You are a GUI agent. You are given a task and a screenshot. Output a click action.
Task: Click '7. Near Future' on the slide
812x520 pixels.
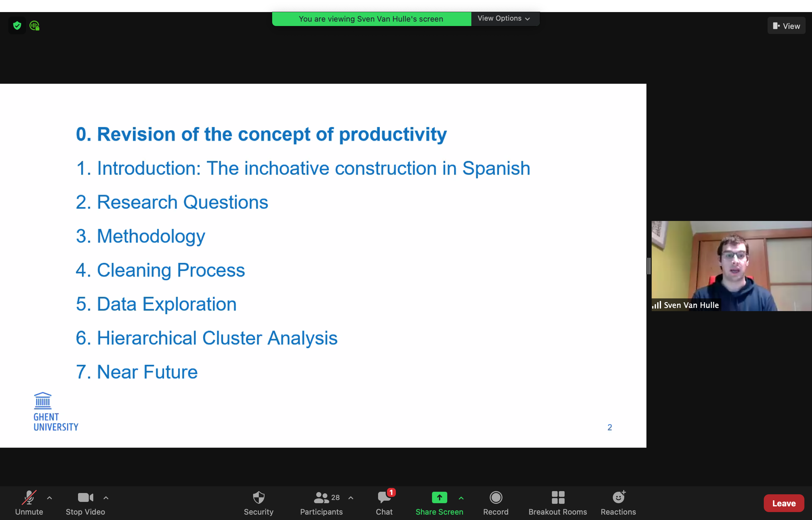pos(137,372)
